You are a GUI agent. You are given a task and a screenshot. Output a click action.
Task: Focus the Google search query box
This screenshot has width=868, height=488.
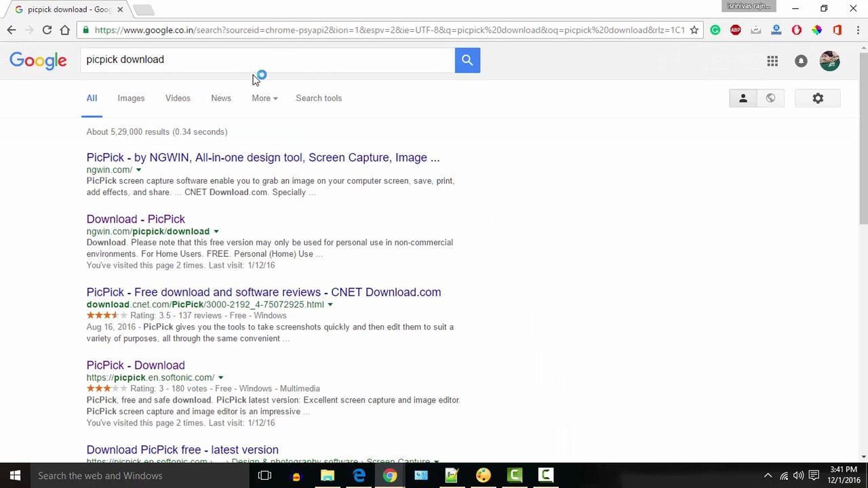[268, 60]
